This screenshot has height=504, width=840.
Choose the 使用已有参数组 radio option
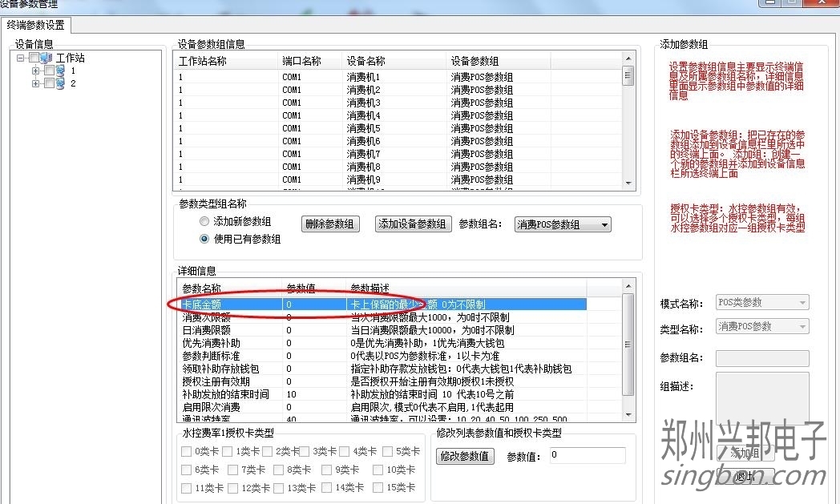204,239
